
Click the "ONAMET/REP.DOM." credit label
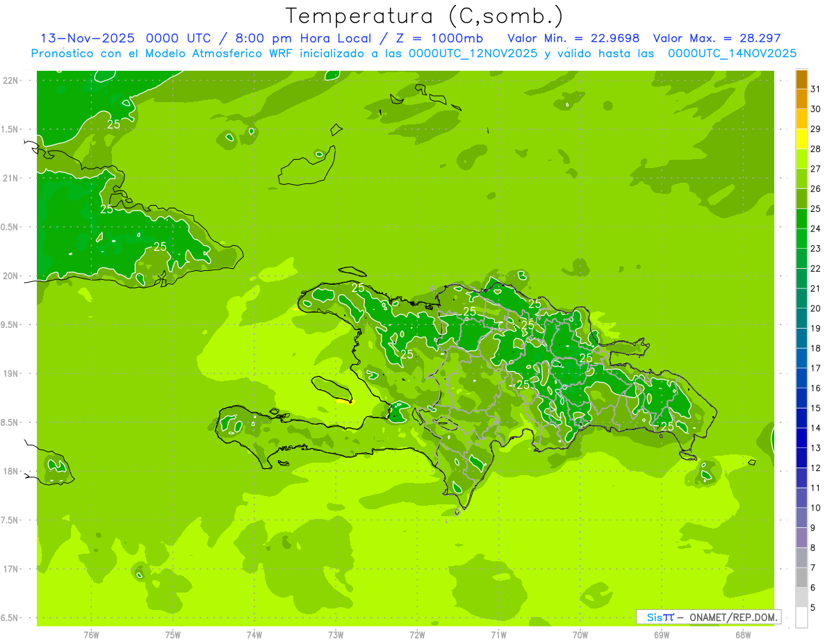click(x=734, y=617)
